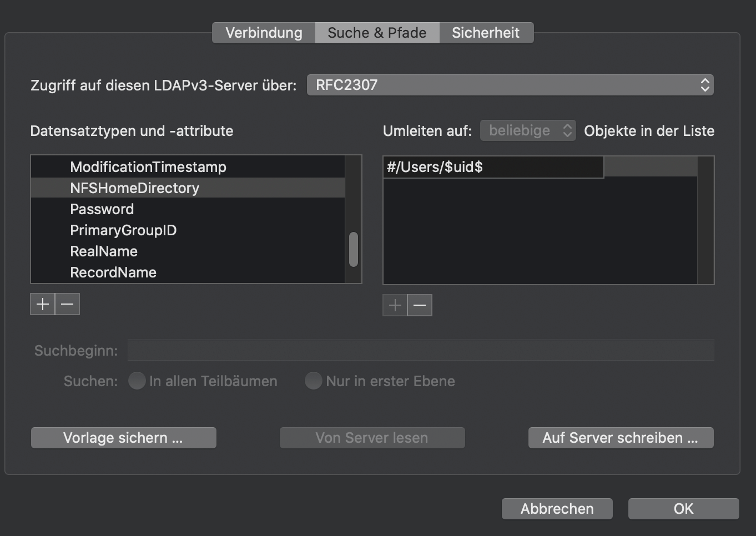Click the stepper arrows on RFC2307 popup
The image size is (756, 536).
coord(705,85)
